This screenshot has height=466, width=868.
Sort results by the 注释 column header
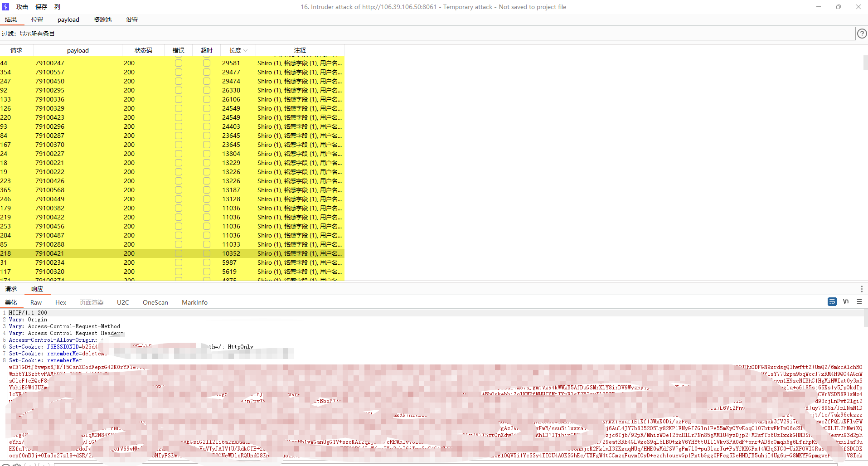pyautogui.click(x=300, y=50)
